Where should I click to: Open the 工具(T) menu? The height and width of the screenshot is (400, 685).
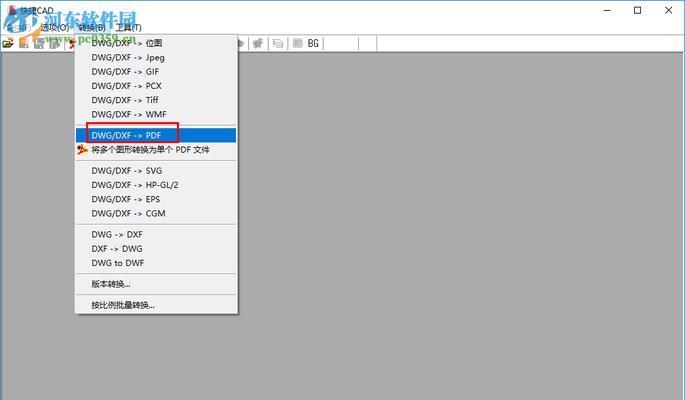tap(128, 28)
